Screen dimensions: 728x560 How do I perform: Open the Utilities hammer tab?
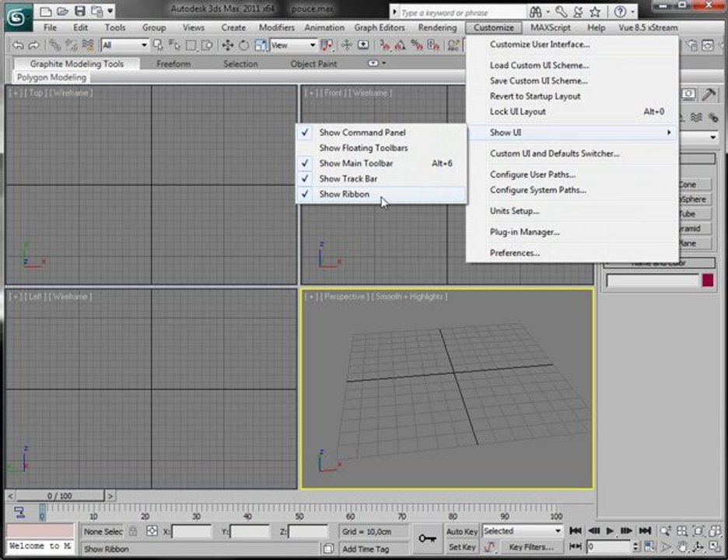click(x=708, y=94)
